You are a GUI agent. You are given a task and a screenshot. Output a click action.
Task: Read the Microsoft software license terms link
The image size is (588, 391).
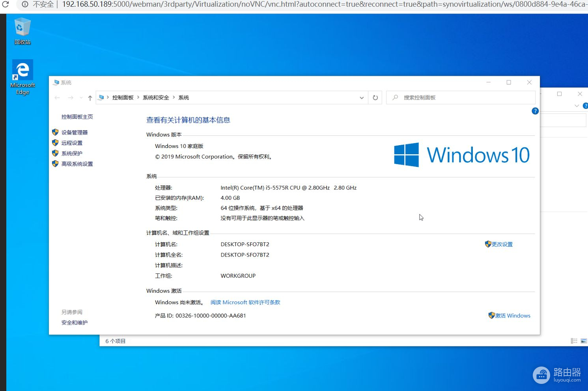click(245, 302)
